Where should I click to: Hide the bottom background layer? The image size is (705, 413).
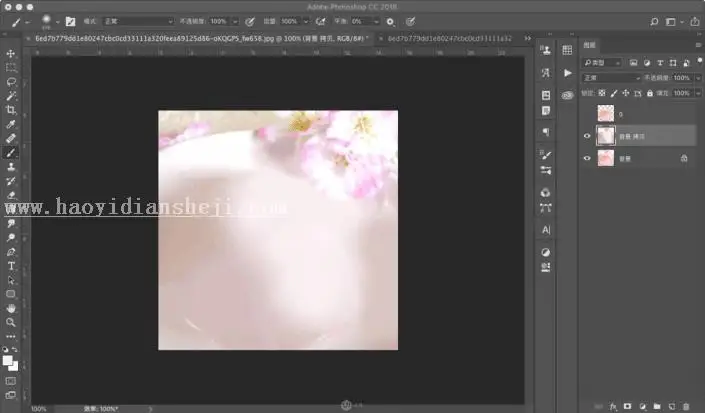tap(587, 158)
